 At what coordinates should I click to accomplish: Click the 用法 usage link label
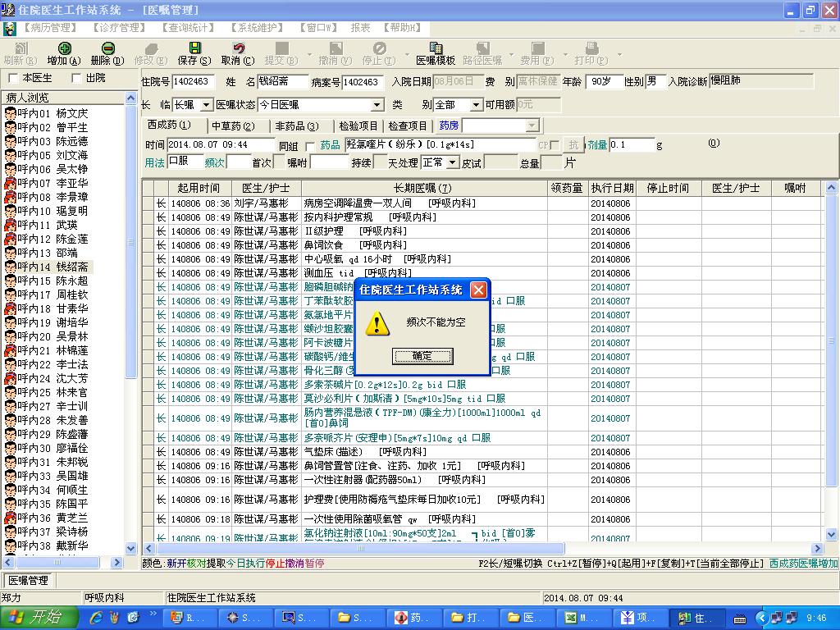click(x=154, y=163)
